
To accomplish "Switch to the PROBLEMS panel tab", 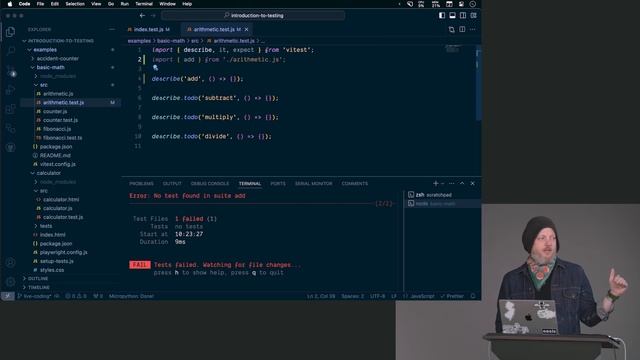I will tap(141, 184).
